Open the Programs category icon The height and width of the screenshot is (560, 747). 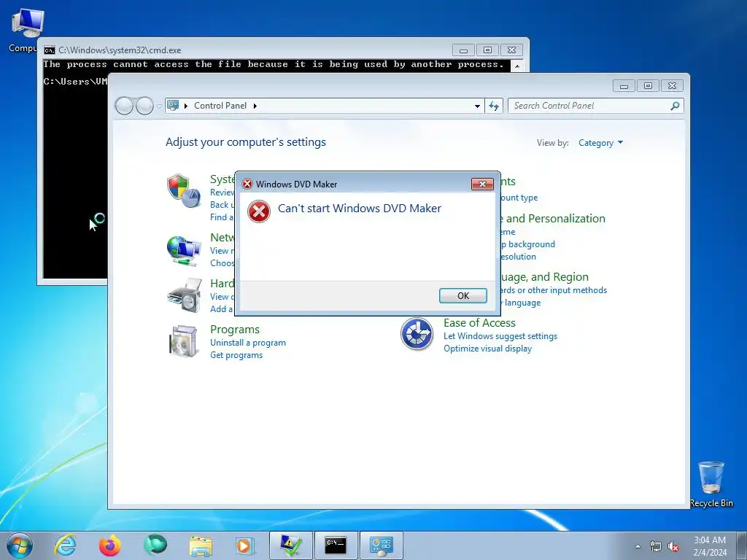coord(184,341)
